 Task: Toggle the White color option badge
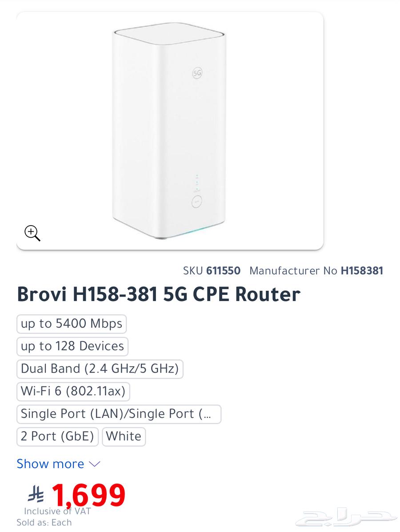click(x=124, y=436)
